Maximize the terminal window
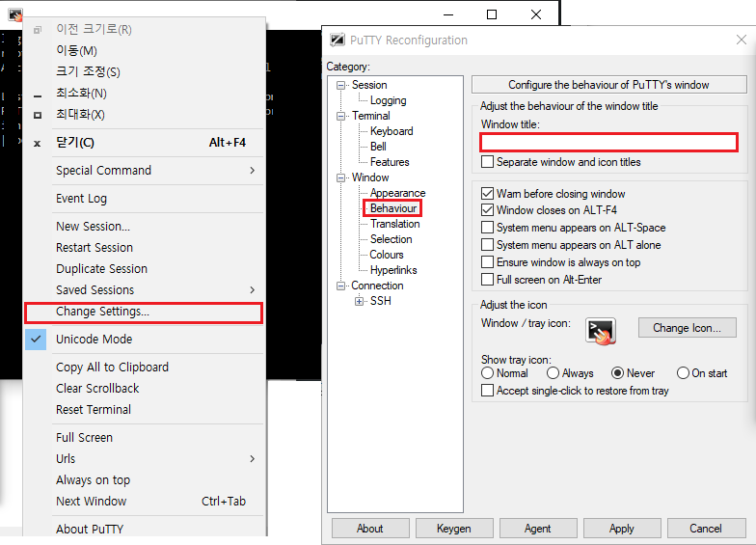Screen dimensions: 756x545 (x=492, y=14)
